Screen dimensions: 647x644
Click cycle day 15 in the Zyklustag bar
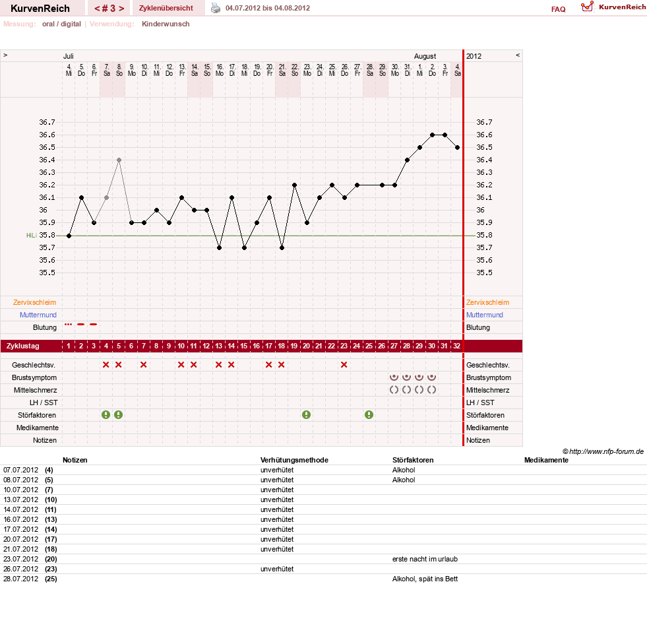click(244, 346)
